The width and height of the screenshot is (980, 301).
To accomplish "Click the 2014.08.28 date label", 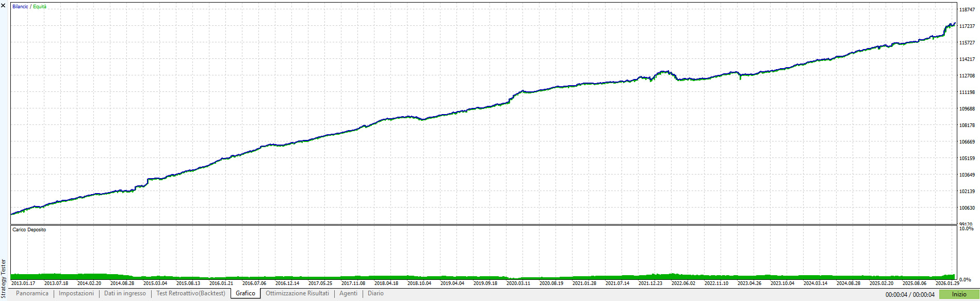I will 122,283.
